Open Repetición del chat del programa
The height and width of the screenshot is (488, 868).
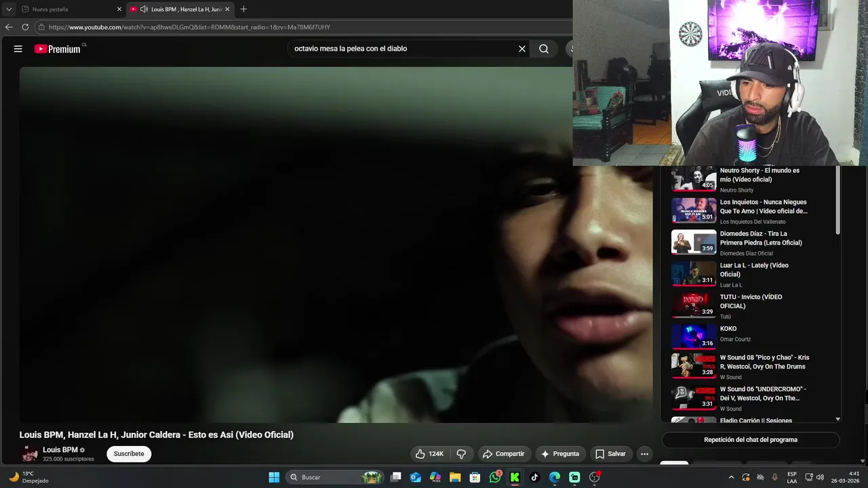751,440
